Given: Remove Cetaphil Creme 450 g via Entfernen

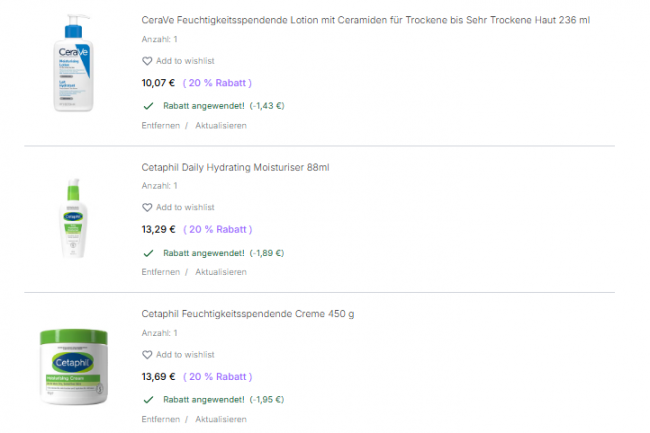Looking at the screenshot, I should pyautogui.click(x=160, y=419).
